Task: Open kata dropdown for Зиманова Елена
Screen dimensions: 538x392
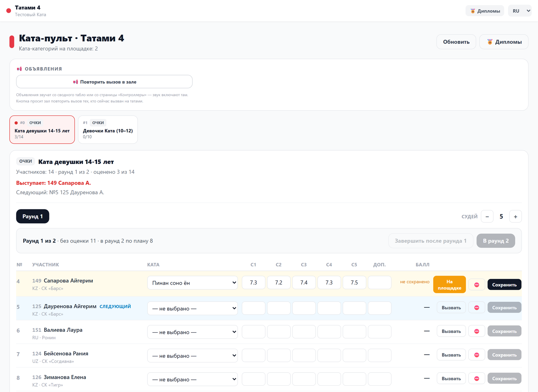Action: point(193,379)
